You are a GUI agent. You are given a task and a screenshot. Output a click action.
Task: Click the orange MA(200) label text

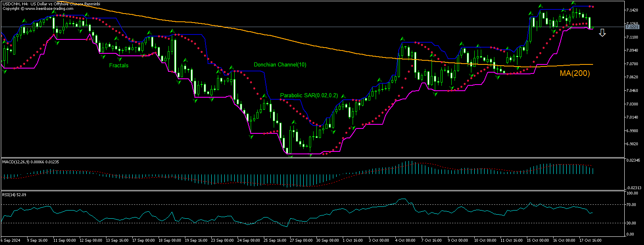tap(574, 73)
